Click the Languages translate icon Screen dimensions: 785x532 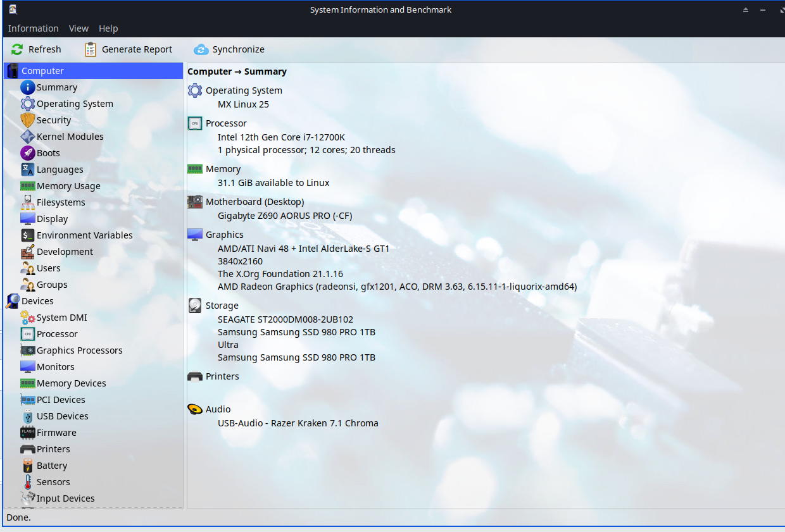pyautogui.click(x=27, y=170)
